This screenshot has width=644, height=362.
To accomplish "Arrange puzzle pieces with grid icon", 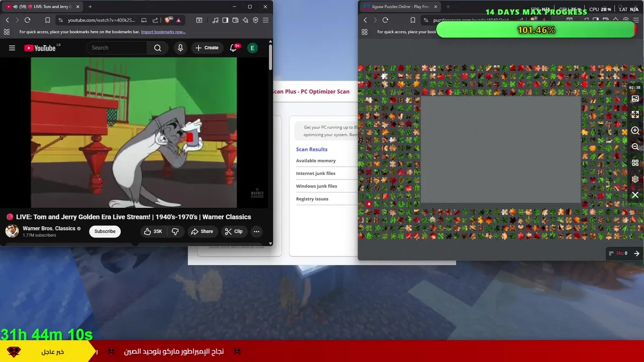I will click(x=635, y=163).
